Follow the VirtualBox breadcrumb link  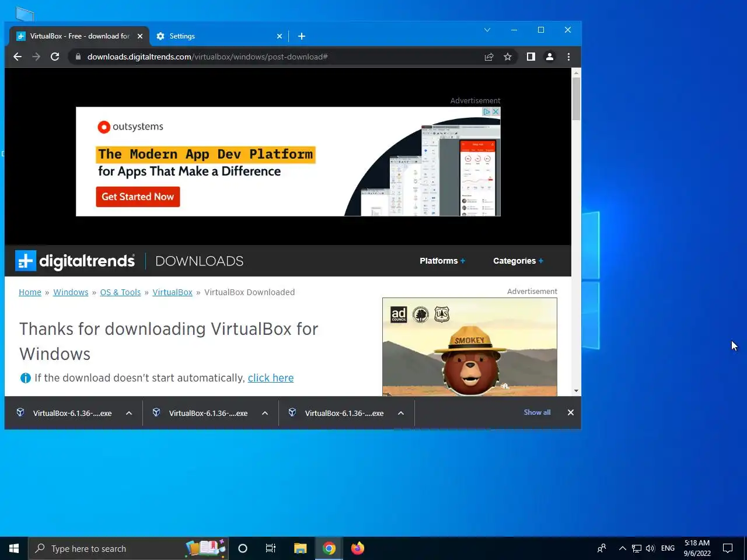coord(172,292)
